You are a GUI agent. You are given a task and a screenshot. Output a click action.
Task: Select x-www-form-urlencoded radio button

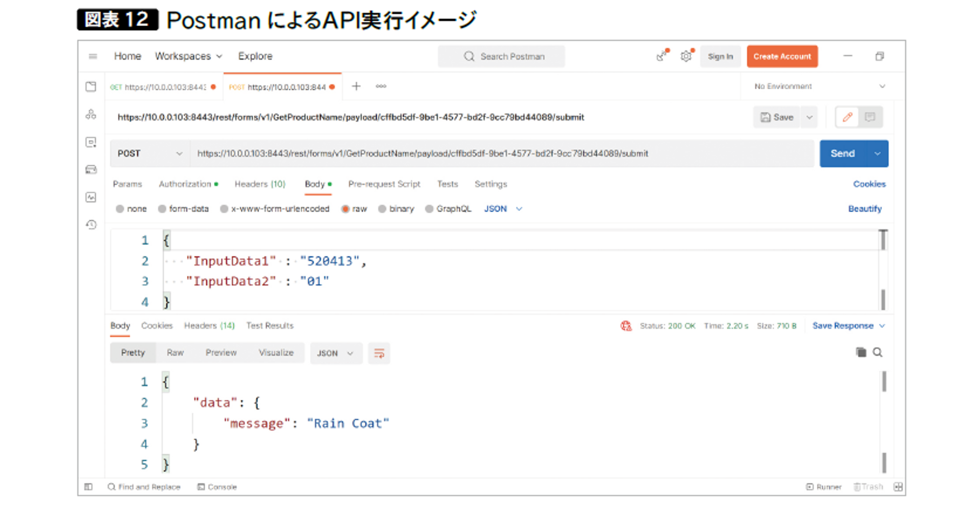(224, 209)
